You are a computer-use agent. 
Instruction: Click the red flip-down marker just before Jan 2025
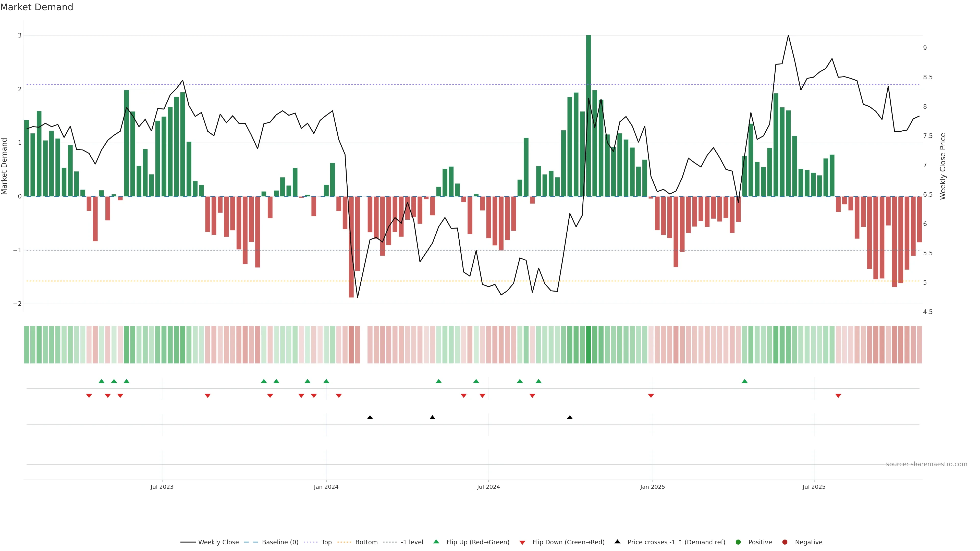651,396
